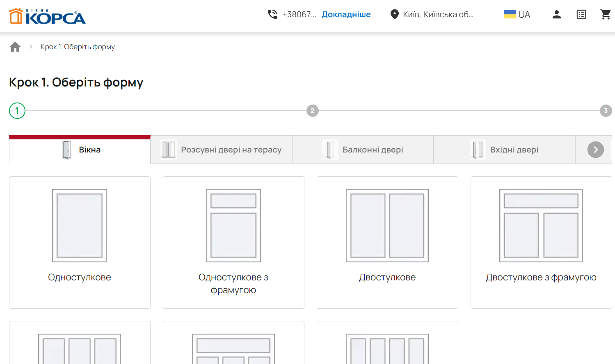Open the shopping cart icon
This screenshot has height=364, width=615.
click(x=606, y=14)
